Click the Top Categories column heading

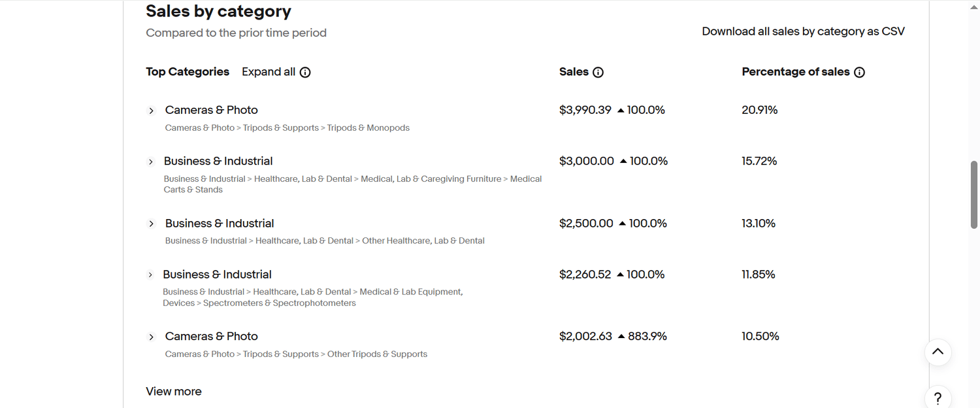(188, 72)
